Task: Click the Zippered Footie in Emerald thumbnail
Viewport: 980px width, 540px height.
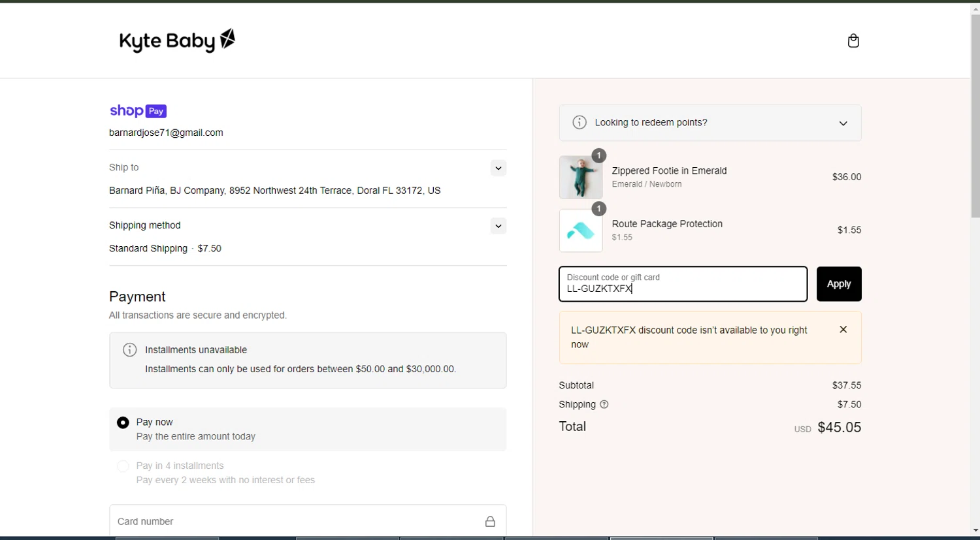Action: 581,178
